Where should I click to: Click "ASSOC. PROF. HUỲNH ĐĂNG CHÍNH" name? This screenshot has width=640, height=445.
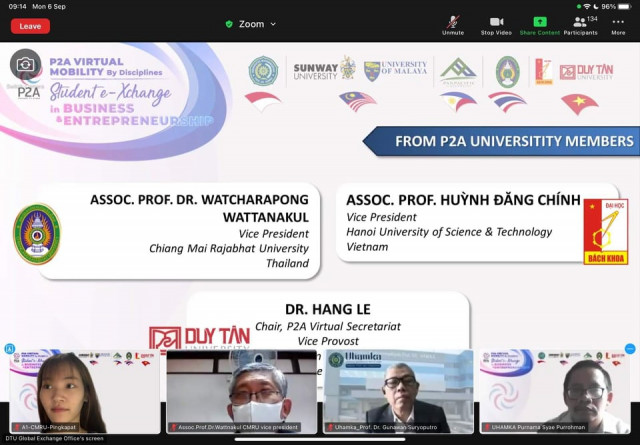pos(463,200)
